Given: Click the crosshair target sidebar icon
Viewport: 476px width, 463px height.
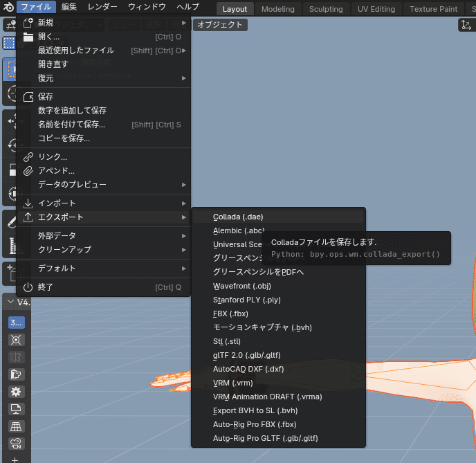Looking at the screenshot, I should click(x=16, y=340).
